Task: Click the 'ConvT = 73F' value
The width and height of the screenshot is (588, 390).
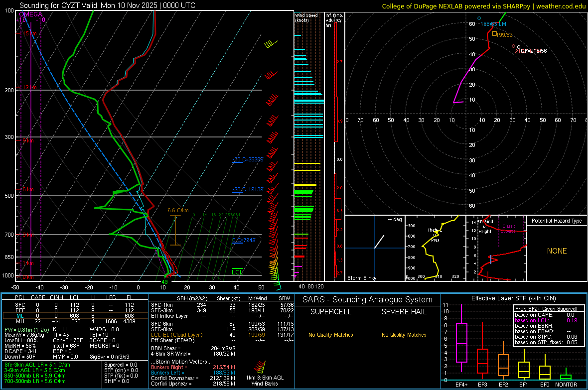Action: click(x=68, y=340)
